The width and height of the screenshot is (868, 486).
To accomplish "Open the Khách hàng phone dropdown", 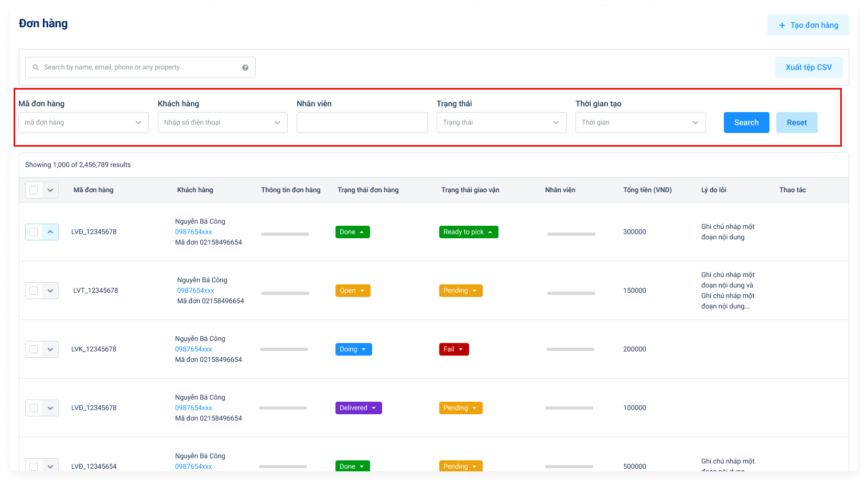I will [223, 123].
